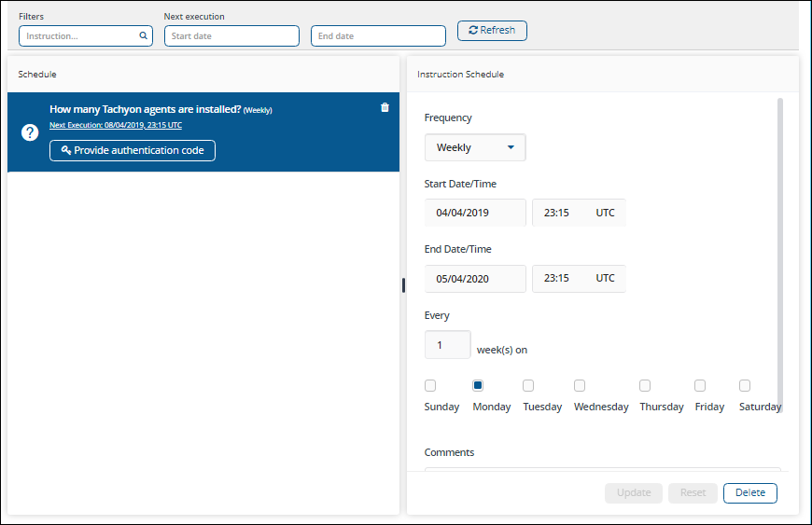The height and width of the screenshot is (525, 812).
Task: Tick the Wednesday checkbox
Action: (x=580, y=385)
